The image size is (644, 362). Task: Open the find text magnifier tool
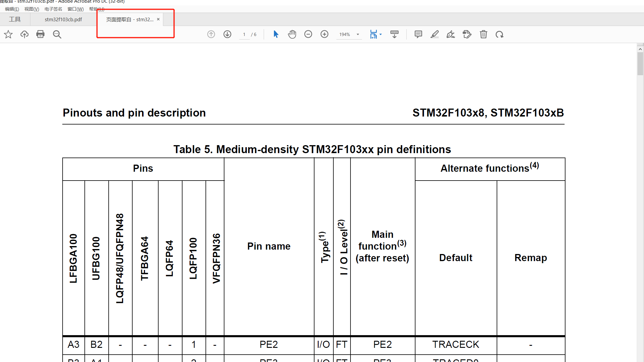(x=57, y=35)
